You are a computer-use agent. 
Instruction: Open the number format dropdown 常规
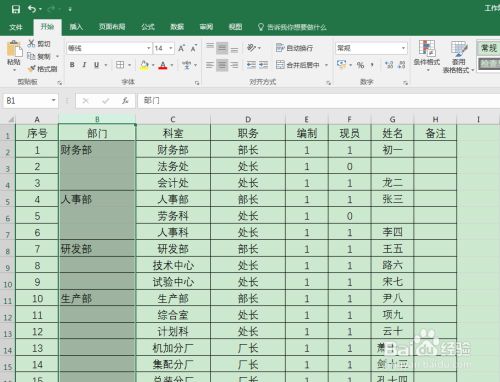403,48
